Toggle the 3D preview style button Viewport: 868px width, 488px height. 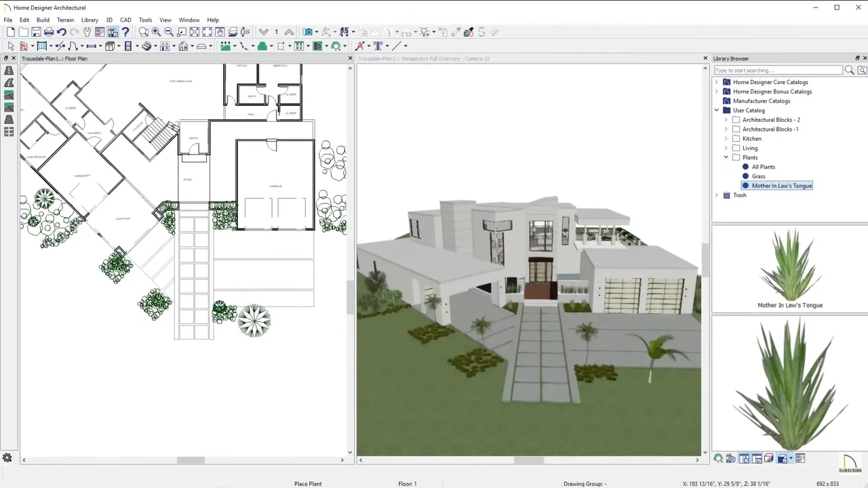782,459
